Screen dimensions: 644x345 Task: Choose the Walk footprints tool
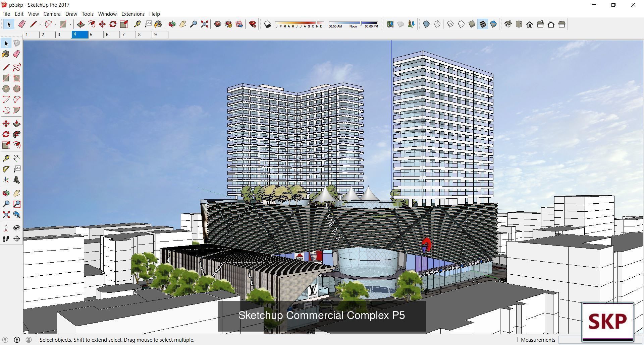click(6, 239)
